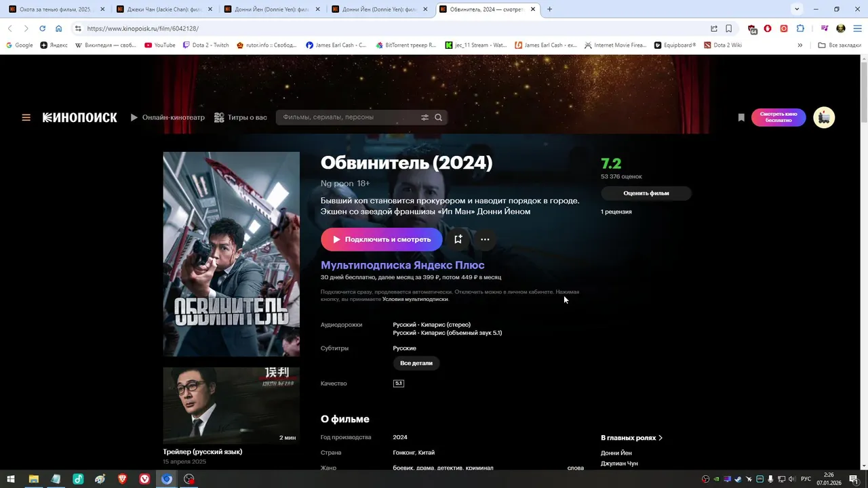Open the Equipboard bookmark

pos(675,45)
